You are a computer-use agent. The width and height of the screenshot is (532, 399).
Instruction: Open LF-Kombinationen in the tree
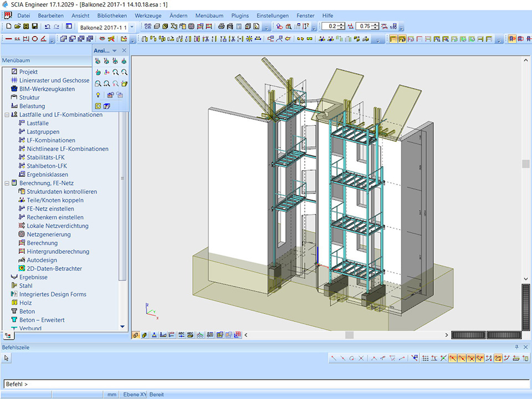(50, 140)
